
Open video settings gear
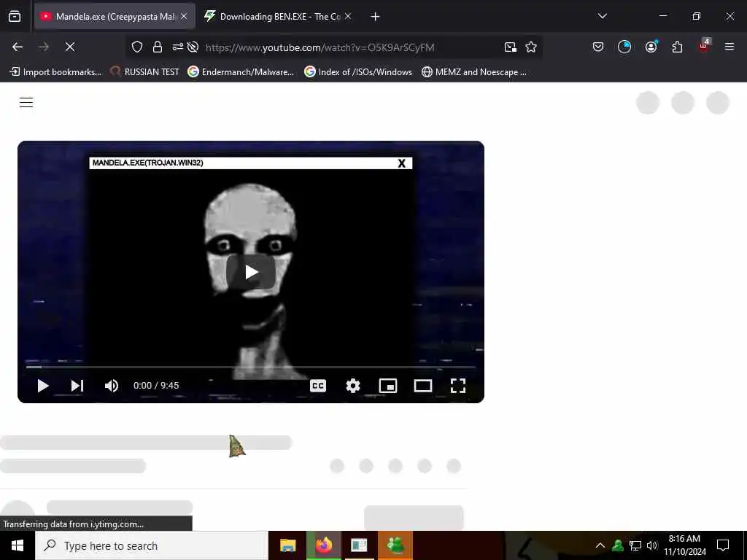click(353, 386)
